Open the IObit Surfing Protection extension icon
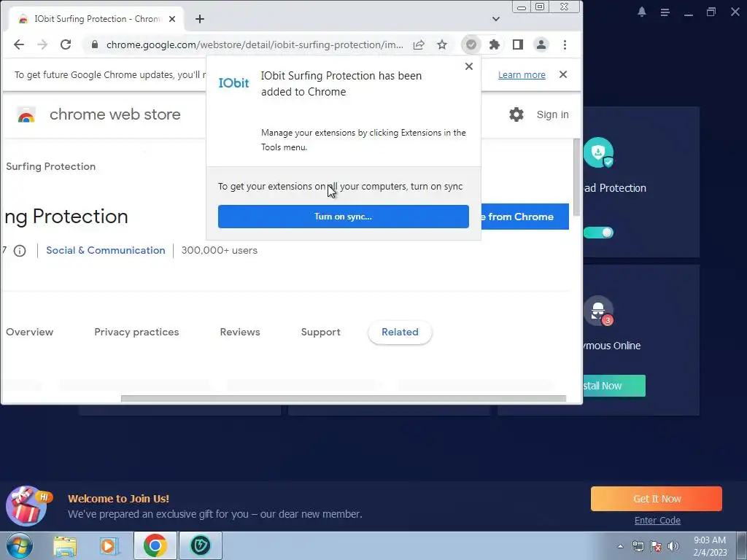This screenshot has width=747, height=560. [471, 44]
